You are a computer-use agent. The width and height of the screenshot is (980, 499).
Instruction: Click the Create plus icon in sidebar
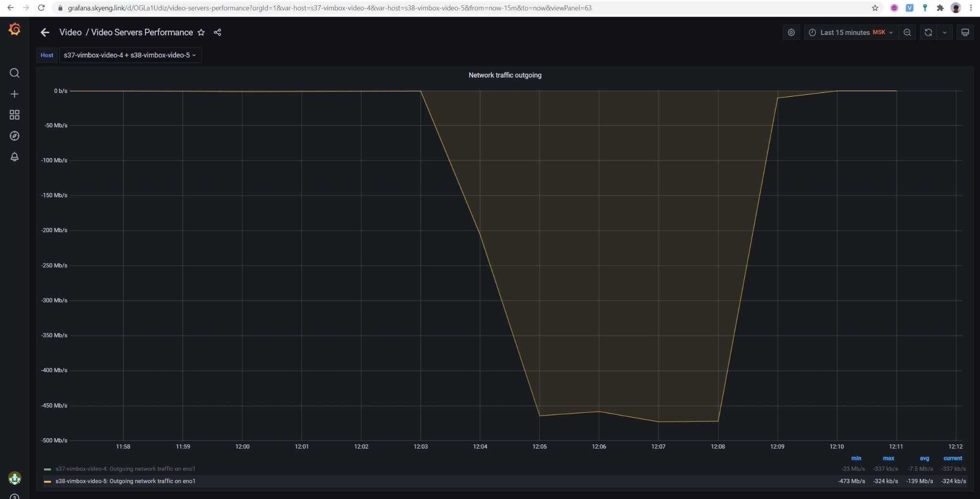[14, 94]
